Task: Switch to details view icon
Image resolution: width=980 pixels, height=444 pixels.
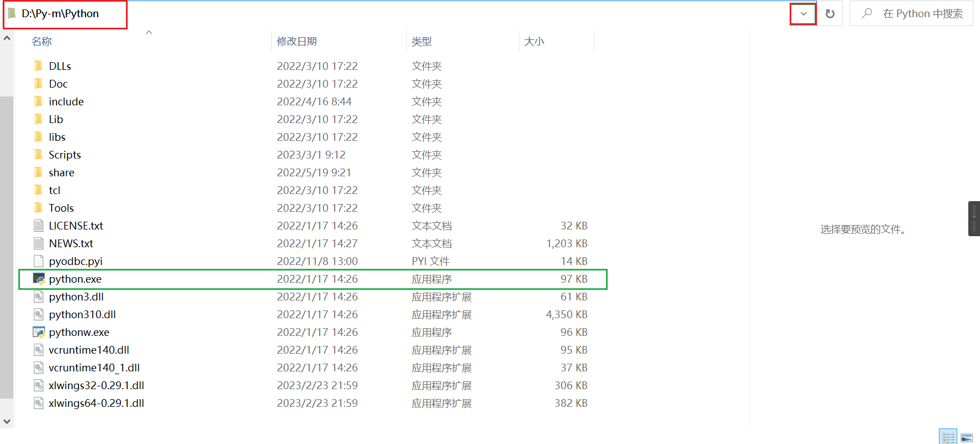Action: pyautogui.click(x=948, y=437)
